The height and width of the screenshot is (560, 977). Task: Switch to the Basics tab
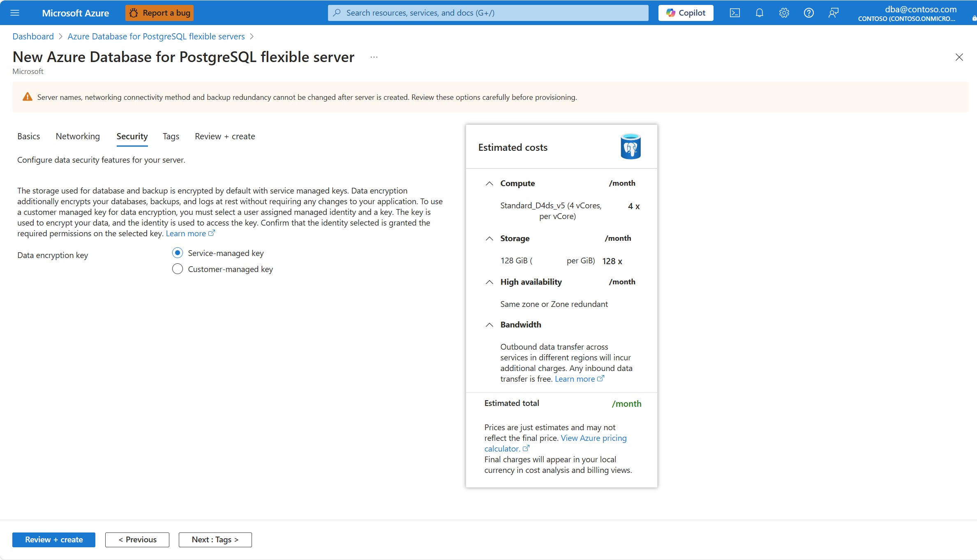(x=28, y=136)
